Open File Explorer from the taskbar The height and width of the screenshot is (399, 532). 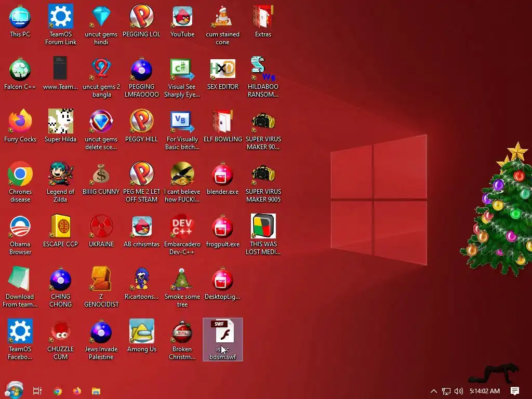pyautogui.click(x=96, y=391)
